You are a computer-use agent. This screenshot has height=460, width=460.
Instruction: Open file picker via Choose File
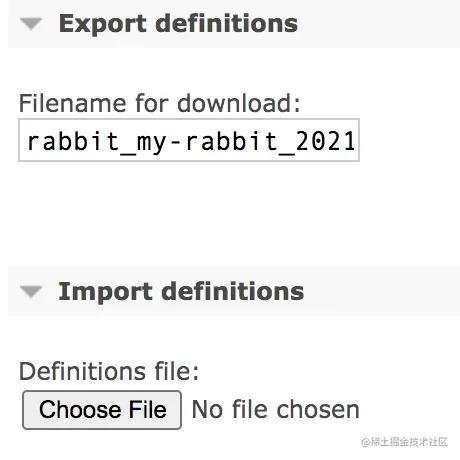[102, 410]
